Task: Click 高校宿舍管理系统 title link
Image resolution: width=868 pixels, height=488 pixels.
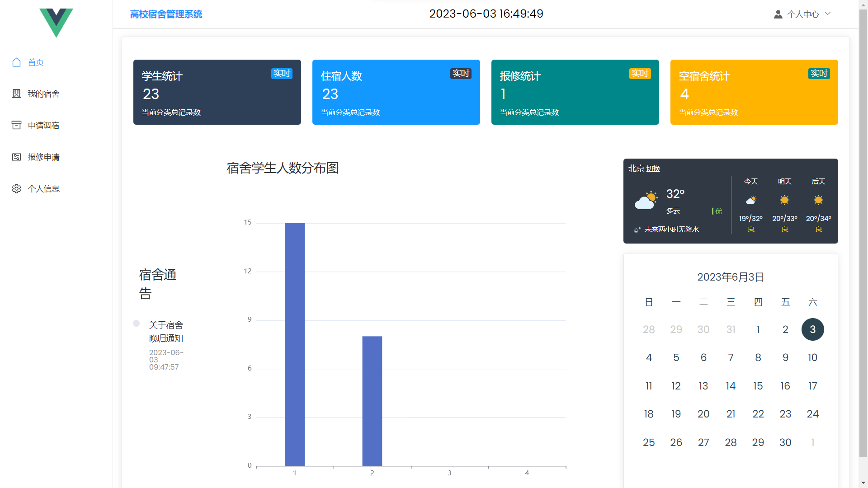Action: (x=166, y=14)
